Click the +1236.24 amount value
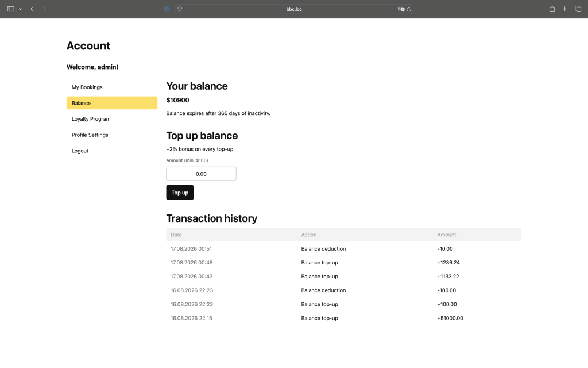Image resolution: width=588 pixels, height=368 pixels. point(448,262)
